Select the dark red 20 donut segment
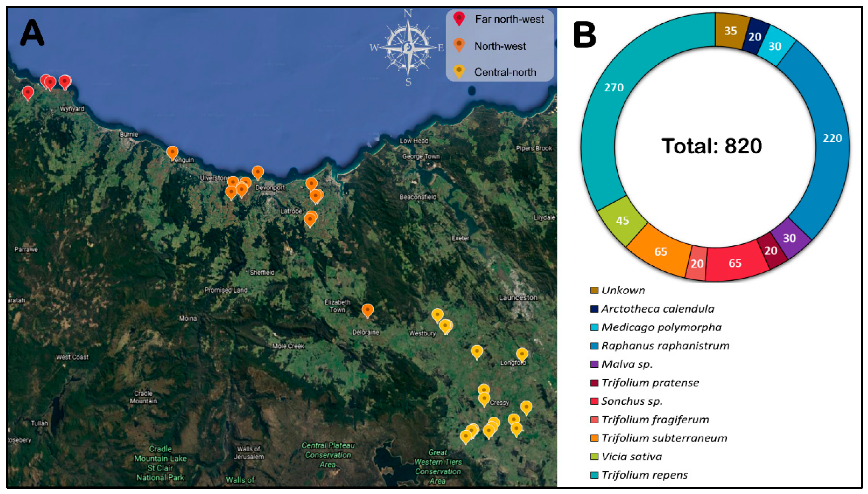This screenshot has width=868, height=494. pos(771,251)
